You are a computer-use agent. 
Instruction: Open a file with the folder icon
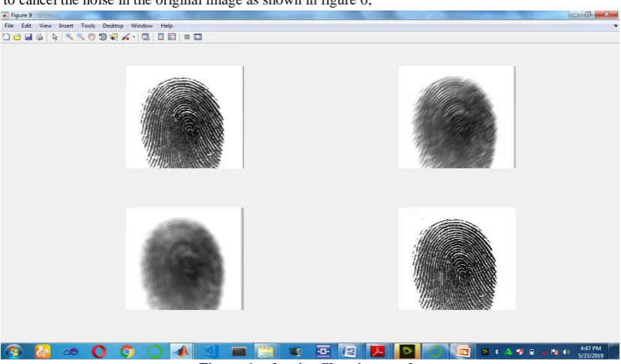tap(17, 37)
